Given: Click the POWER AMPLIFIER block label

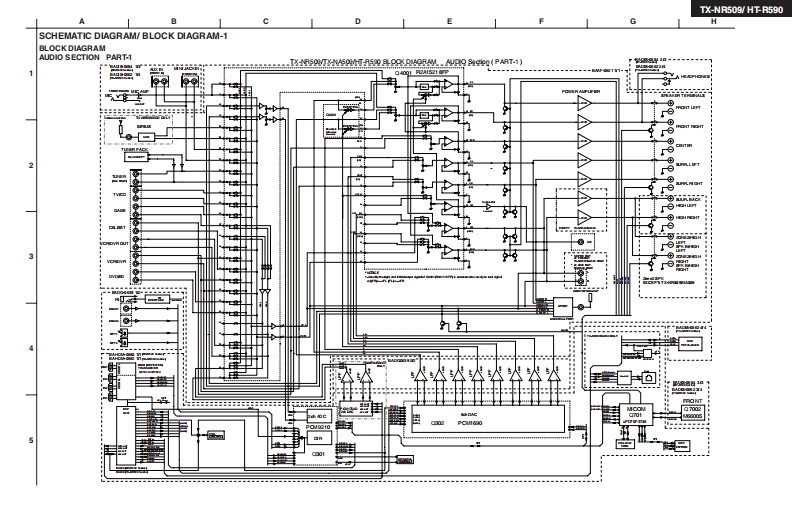Looking at the screenshot, I should (x=583, y=92).
